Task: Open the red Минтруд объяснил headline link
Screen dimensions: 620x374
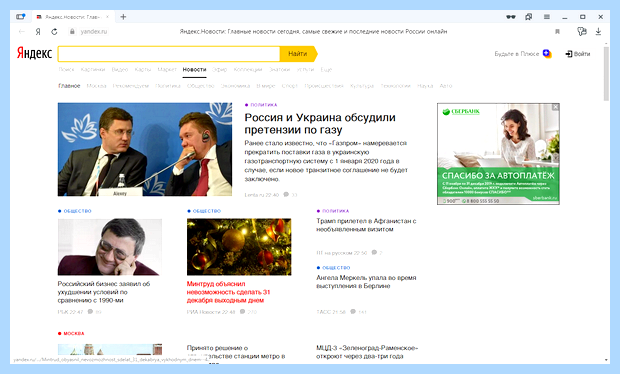Action: click(229, 292)
